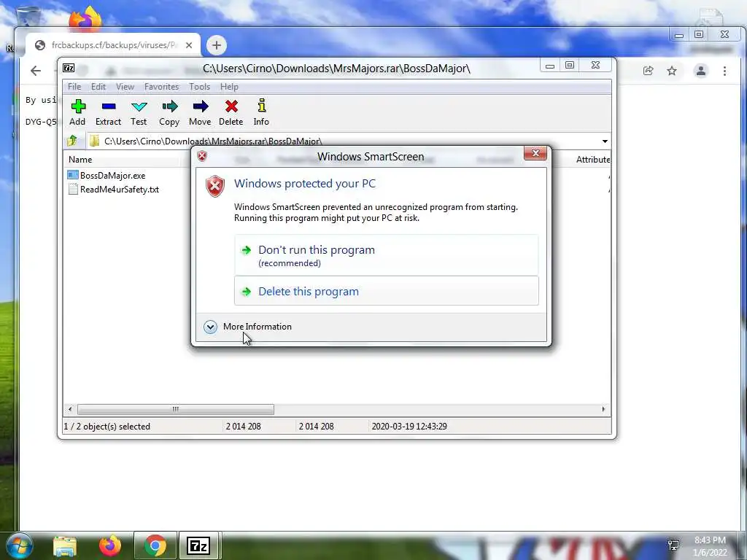Click the Delete toolbar icon
The height and width of the screenshot is (560, 747).
tap(231, 106)
